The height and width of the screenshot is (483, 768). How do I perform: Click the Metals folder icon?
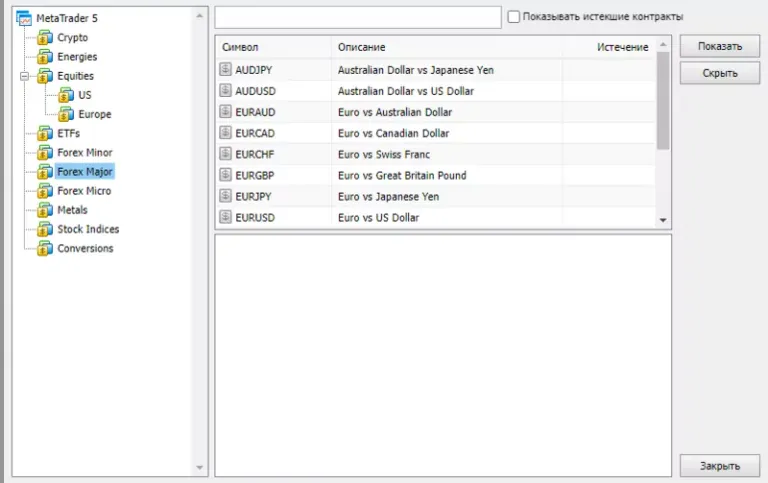pos(45,210)
